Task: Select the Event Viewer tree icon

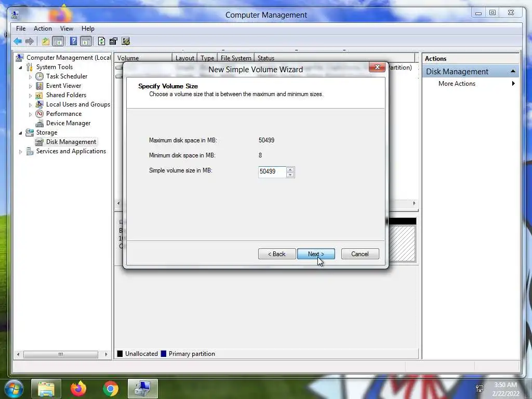Action: coord(39,86)
